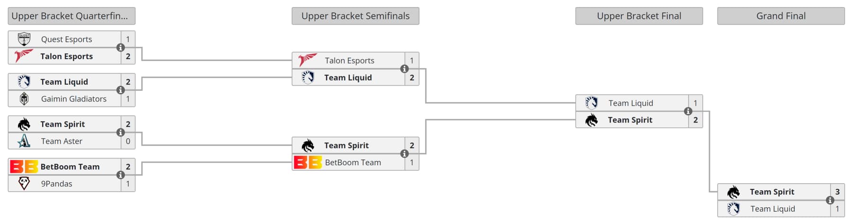Open info icon for Grand Final match
The width and height of the screenshot is (868, 222).
pyautogui.click(x=830, y=200)
